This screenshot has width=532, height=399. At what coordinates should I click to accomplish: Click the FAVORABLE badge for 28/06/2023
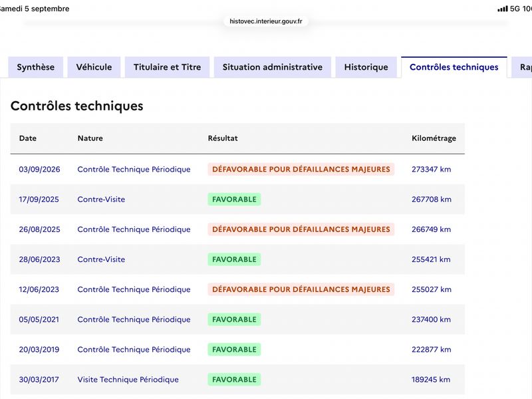point(235,259)
